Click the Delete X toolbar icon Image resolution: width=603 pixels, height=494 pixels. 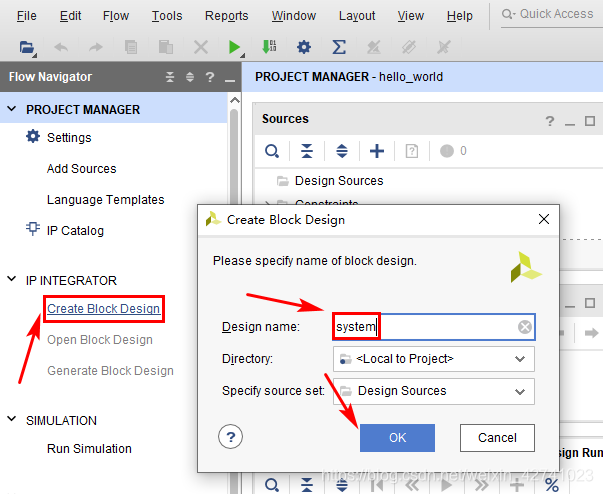point(201,48)
